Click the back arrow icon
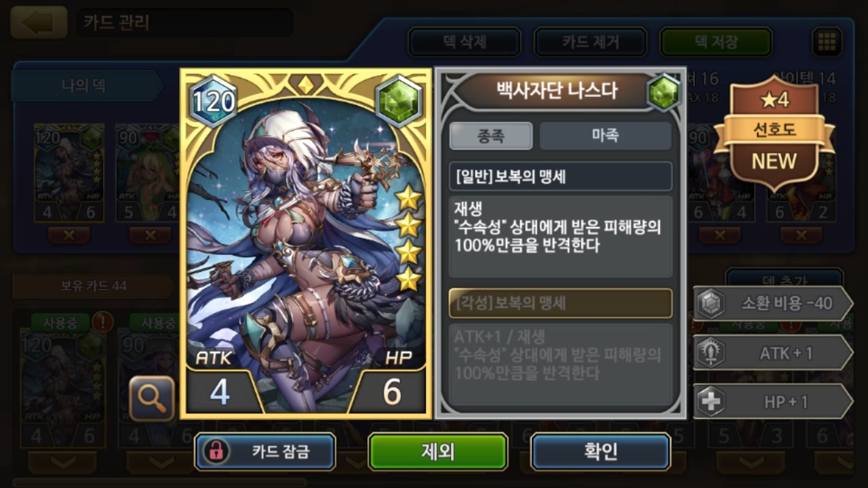868x488 pixels. (39, 22)
